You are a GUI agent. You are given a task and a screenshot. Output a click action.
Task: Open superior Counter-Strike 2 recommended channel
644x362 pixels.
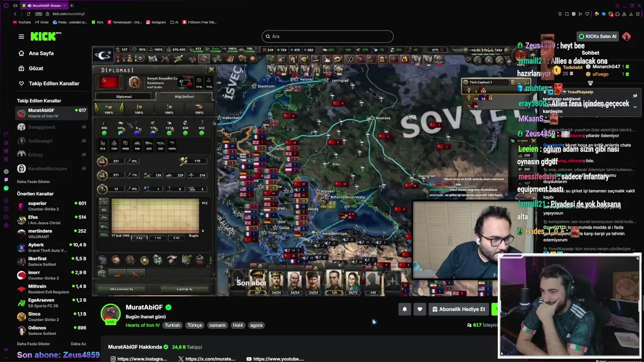(x=52, y=206)
